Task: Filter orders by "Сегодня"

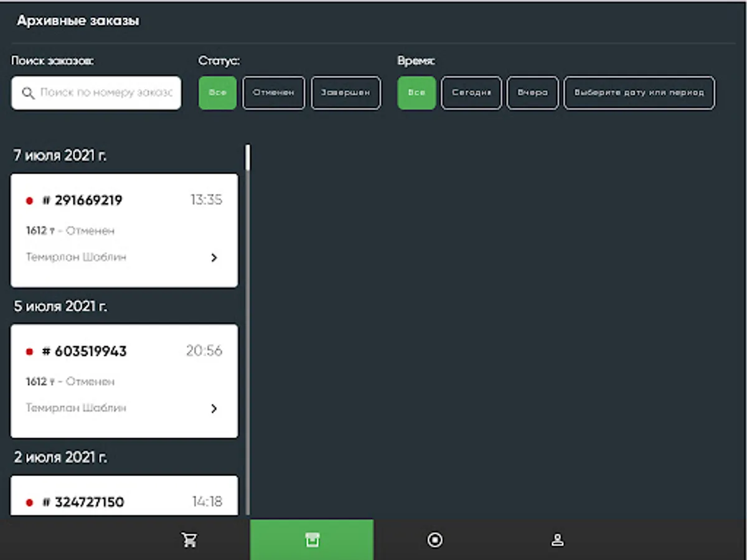Action: [471, 93]
